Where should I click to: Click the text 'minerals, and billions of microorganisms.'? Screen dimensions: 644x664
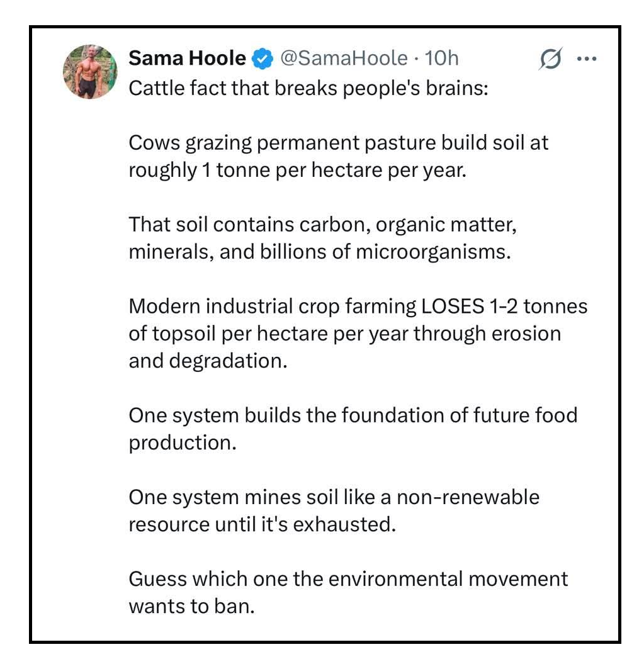tap(318, 252)
